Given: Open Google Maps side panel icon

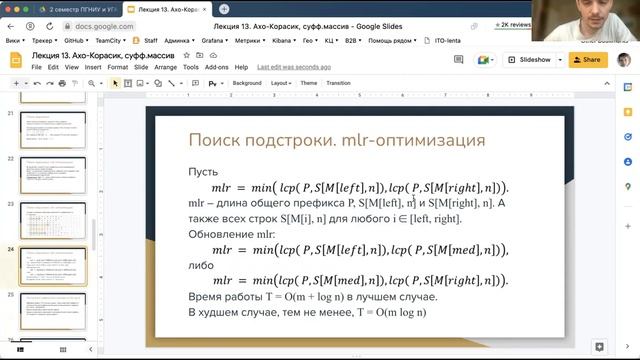Looking at the screenshot, I should tap(628, 187).
